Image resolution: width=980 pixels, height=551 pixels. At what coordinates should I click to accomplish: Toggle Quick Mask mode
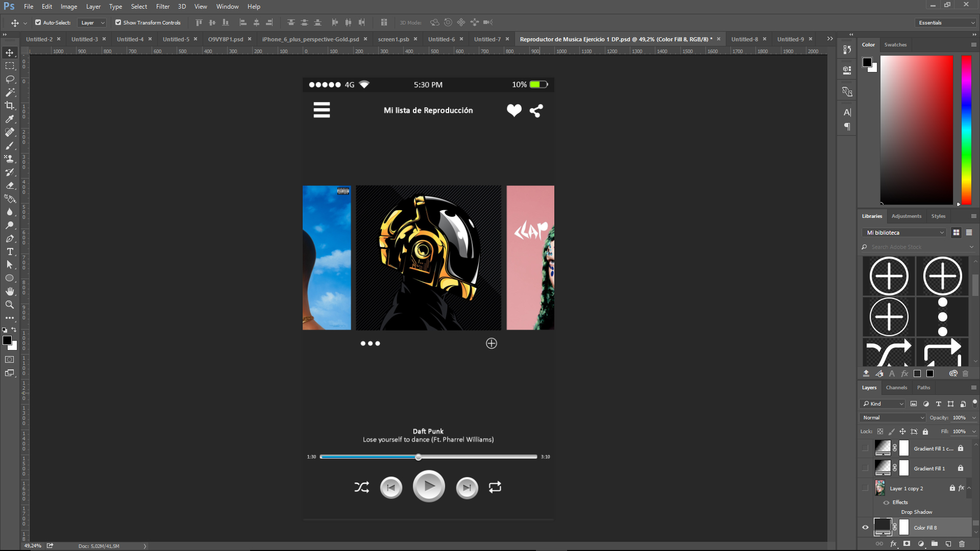10,360
